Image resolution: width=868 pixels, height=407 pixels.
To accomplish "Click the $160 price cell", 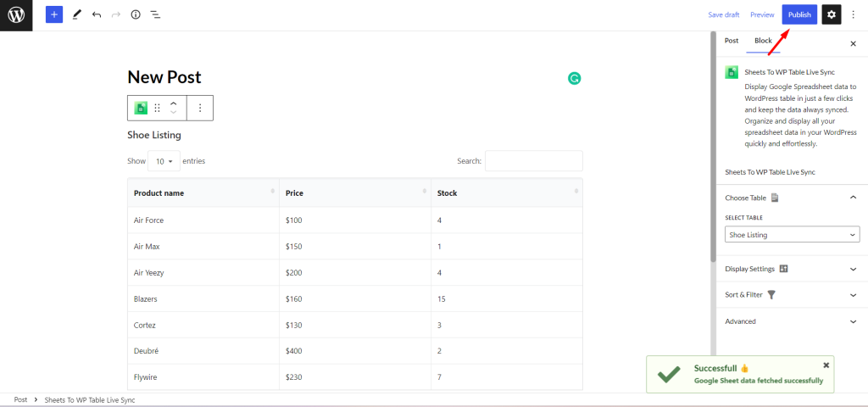I will click(355, 299).
